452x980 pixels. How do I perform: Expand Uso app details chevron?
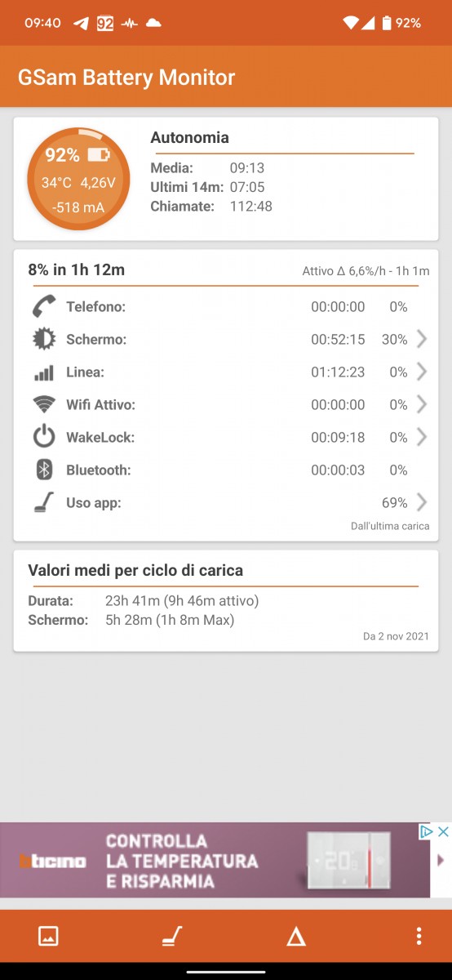click(422, 502)
